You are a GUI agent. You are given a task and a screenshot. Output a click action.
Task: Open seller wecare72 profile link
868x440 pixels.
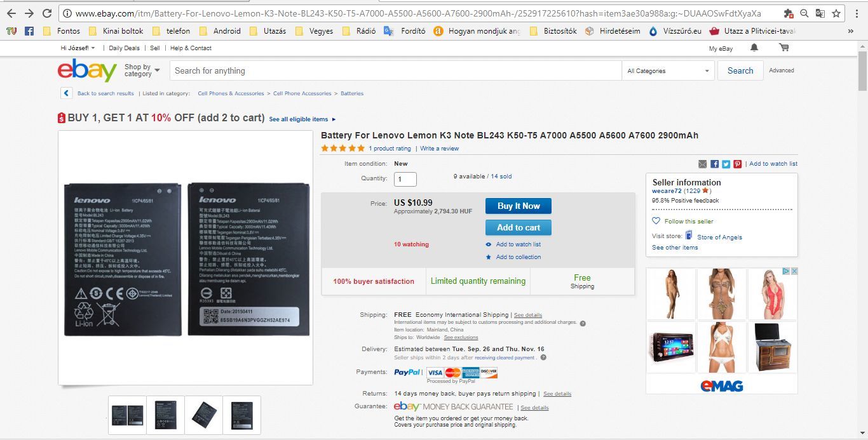click(x=667, y=190)
